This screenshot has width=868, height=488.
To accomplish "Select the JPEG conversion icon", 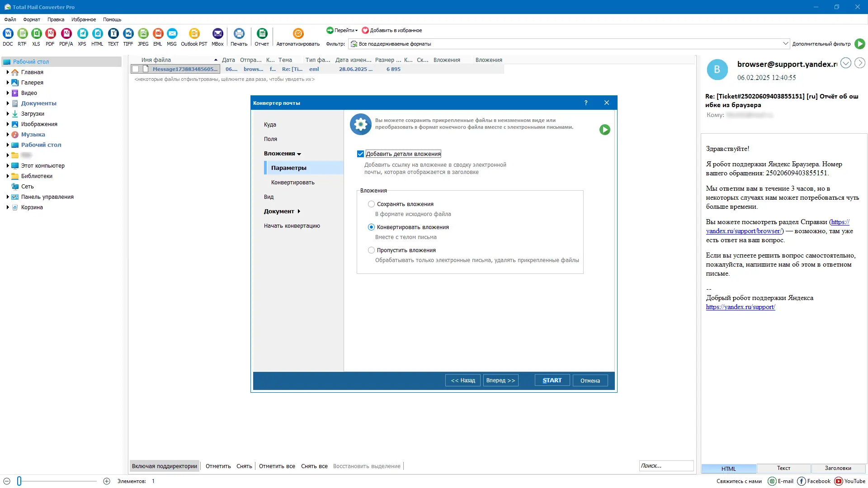I will (143, 34).
